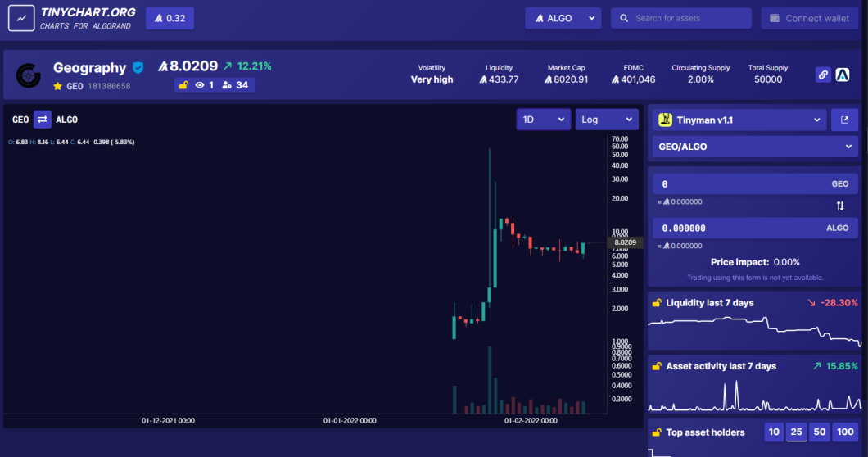The width and height of the screenshot is (868, 457).
Task: Click the Asset activity last 7 days chart
Action: (755, 395)
